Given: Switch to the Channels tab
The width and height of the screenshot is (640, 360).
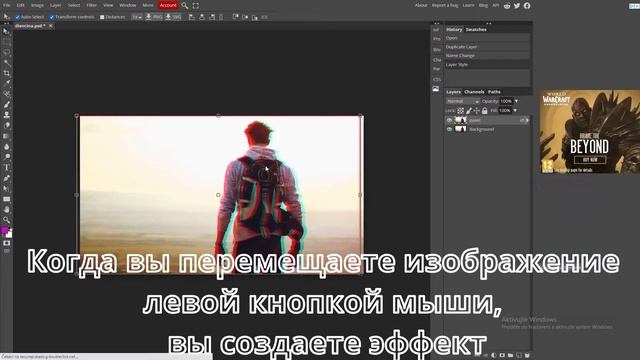Looking at the screenshot, I should click(x=474, y=92).
